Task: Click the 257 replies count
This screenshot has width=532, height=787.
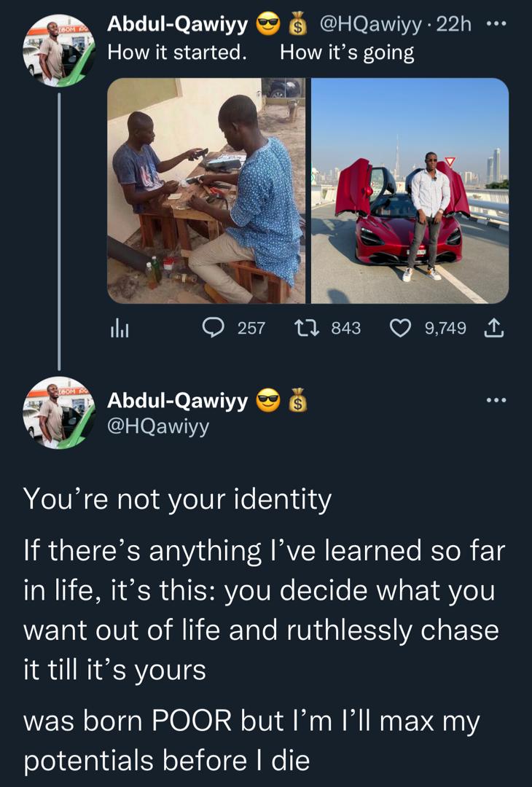Action: (251, 328)
